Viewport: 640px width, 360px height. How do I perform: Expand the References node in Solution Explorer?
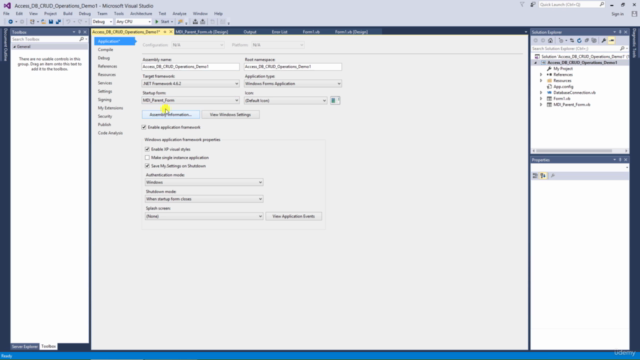[541, 75]
